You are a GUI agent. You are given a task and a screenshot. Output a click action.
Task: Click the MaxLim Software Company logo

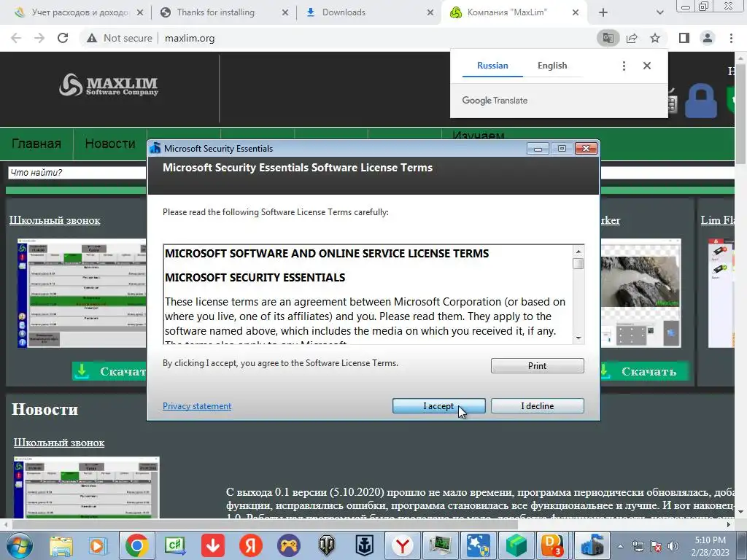(109, 85)
